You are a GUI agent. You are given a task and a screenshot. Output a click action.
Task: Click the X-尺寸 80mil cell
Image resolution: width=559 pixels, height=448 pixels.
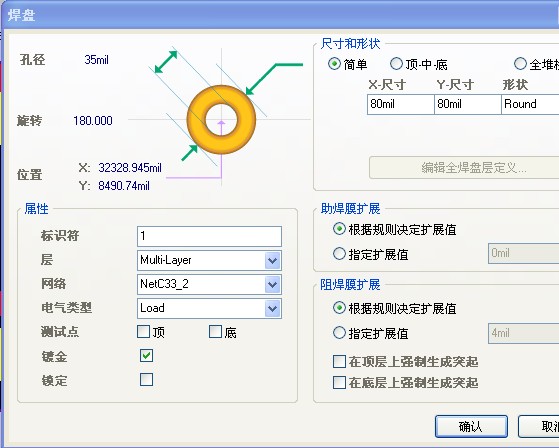(x=401, y=104)
